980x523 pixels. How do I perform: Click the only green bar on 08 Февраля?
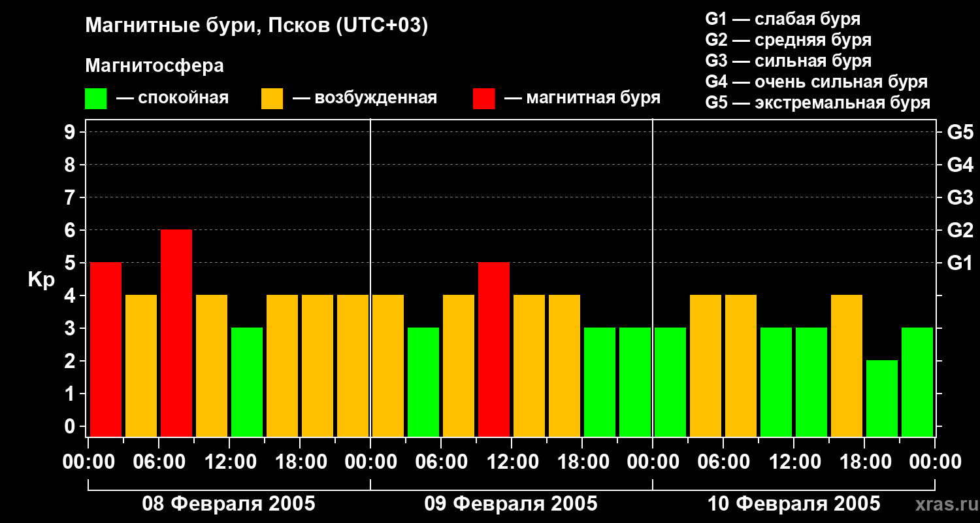(247, 382)
